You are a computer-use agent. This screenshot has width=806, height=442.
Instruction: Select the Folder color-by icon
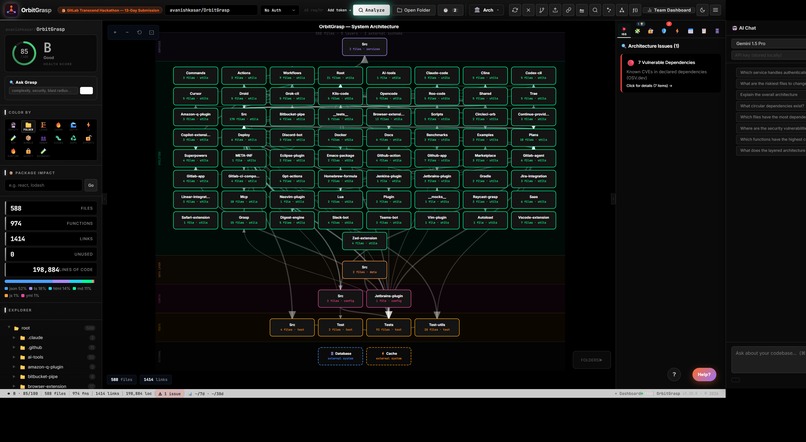(28, 125)
